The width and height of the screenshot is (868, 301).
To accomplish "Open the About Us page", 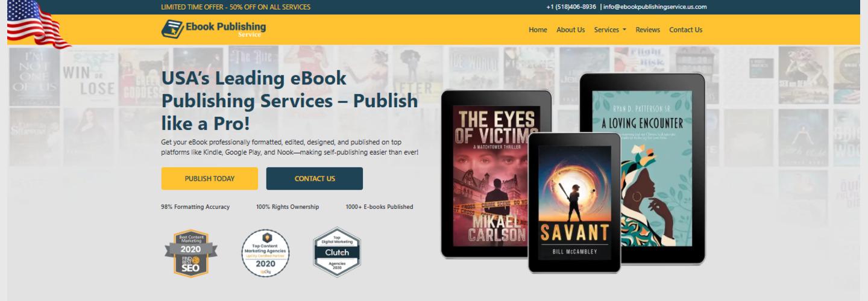I will (570, 29).
